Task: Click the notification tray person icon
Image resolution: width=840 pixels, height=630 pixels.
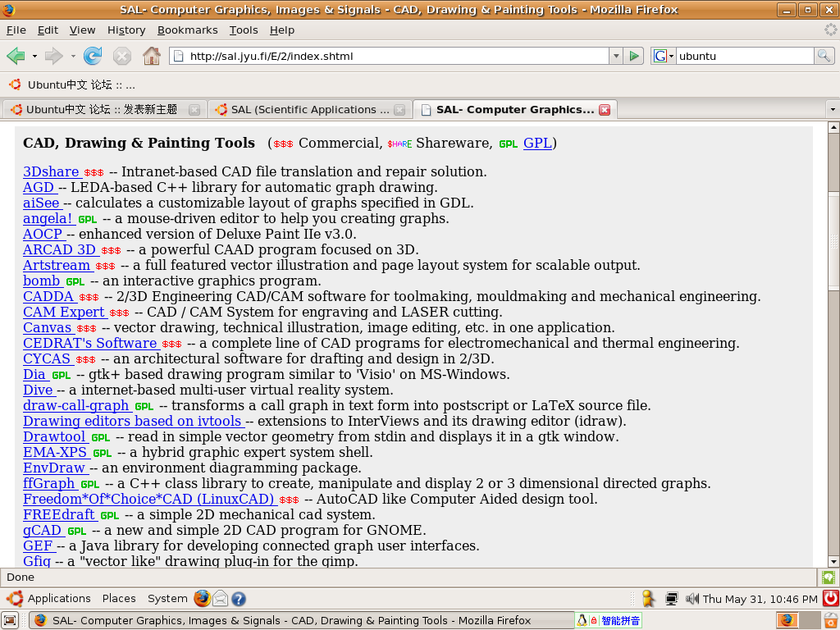Action: pyautogui.click(x=648, y=598)
